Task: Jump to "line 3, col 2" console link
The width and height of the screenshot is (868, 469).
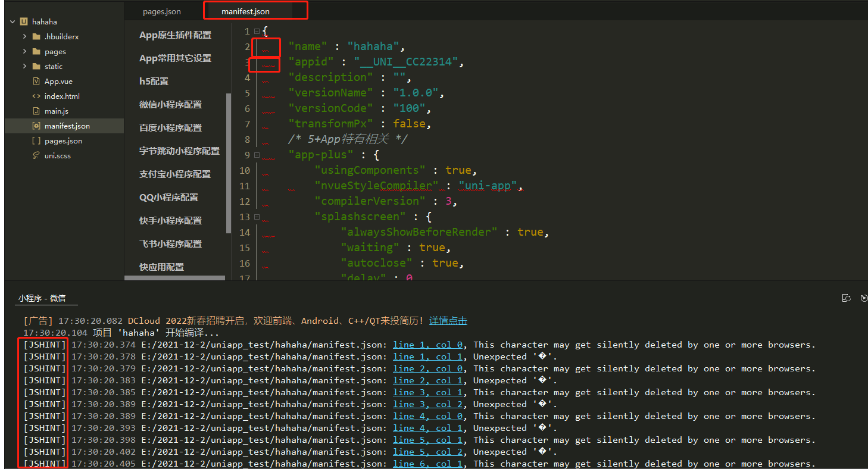Action: [x=427, y=404]
